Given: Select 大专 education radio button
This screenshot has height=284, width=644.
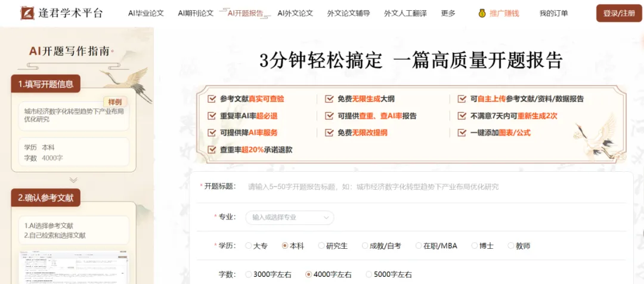Looking at the screenshot, I should coord(249,246).
